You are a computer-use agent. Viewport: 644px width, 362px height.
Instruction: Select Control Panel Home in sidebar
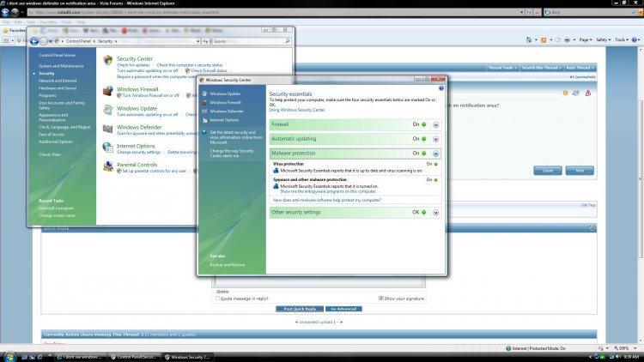click(x=57, y=55)
